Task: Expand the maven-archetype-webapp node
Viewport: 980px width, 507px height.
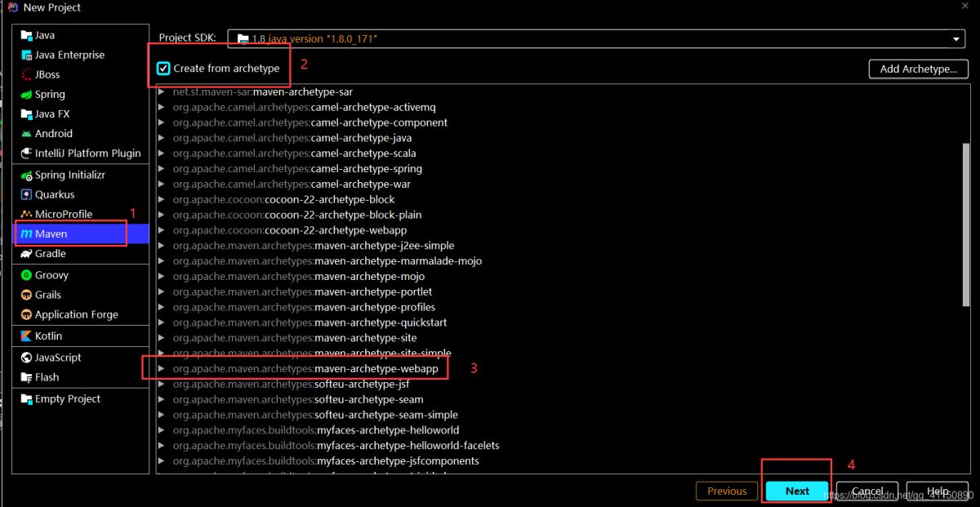Action: (162, 369)
